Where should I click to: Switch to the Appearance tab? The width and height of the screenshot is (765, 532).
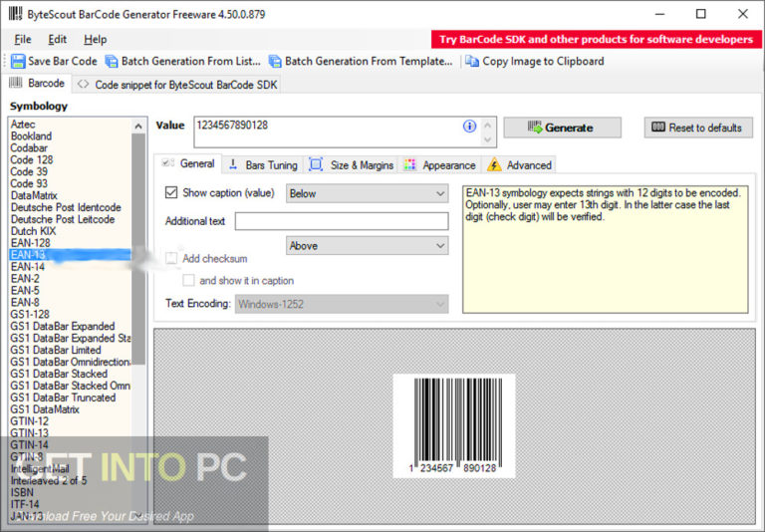[x=440, y=165]
